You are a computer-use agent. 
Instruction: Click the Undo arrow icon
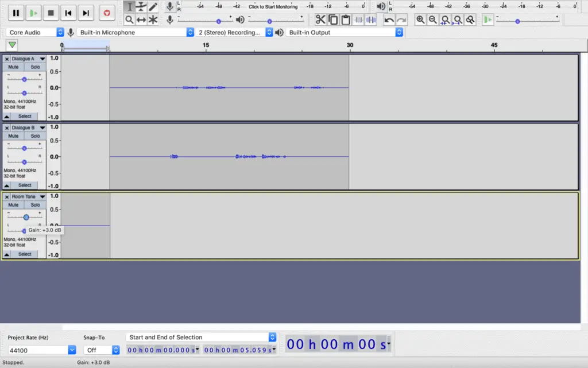389,20
